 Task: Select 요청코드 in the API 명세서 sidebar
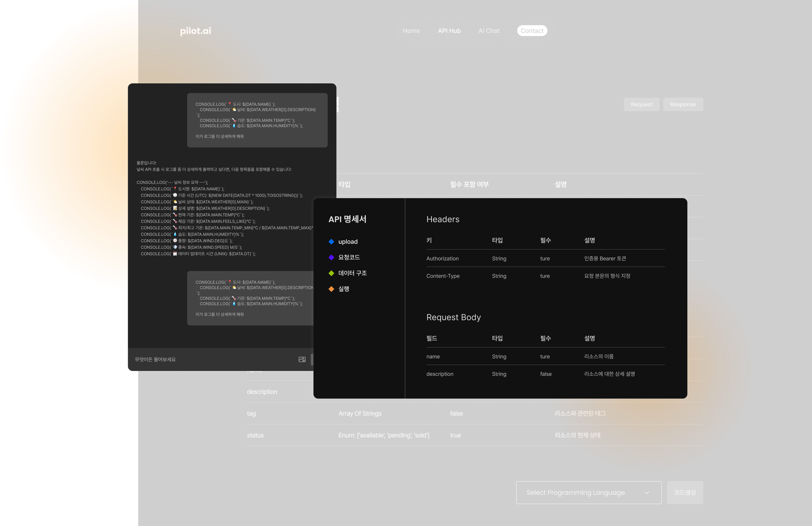349,257
